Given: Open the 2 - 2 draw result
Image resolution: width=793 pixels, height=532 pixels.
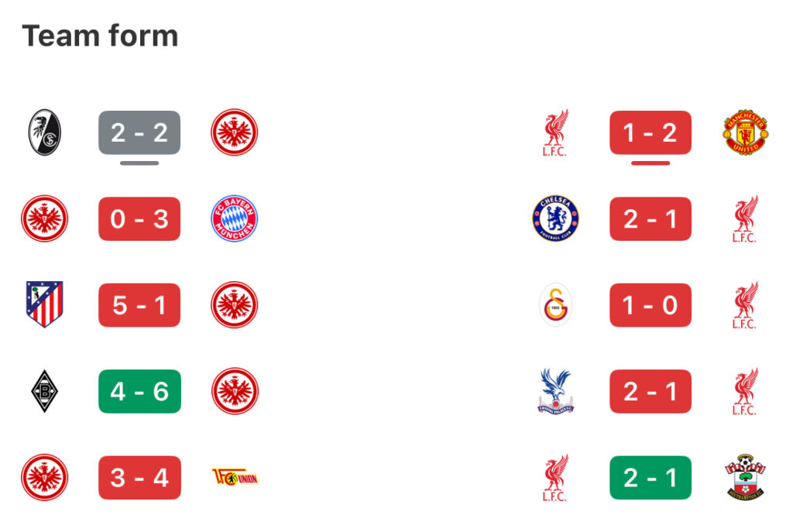Looking at the screenshot, I should click(x=139, y=132).
